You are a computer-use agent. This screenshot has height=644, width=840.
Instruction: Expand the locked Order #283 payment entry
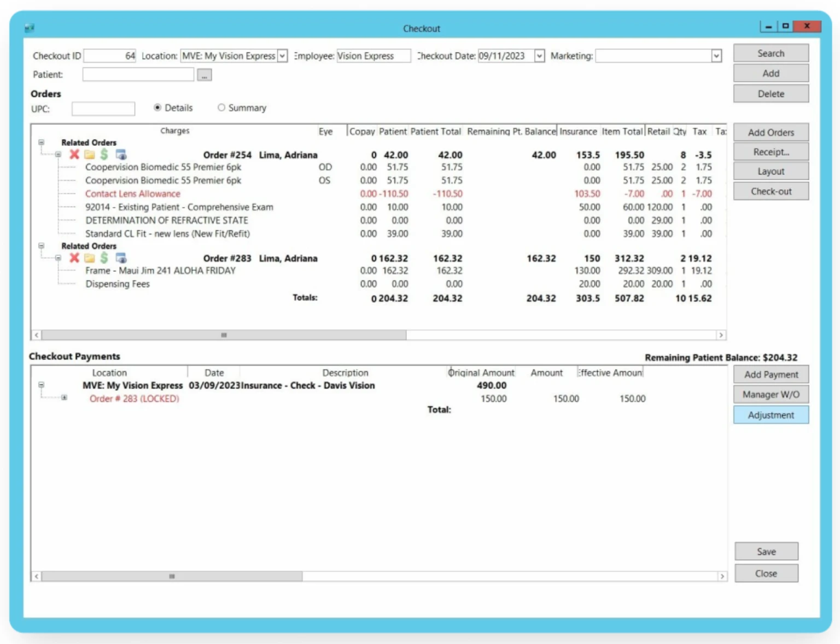[x=64, y=399]
